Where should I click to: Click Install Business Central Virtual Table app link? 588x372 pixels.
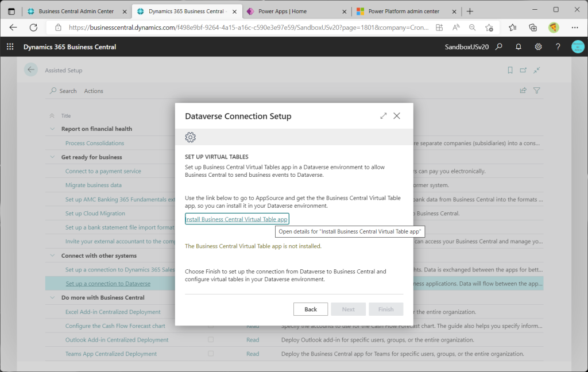click(x=237, y=219)
